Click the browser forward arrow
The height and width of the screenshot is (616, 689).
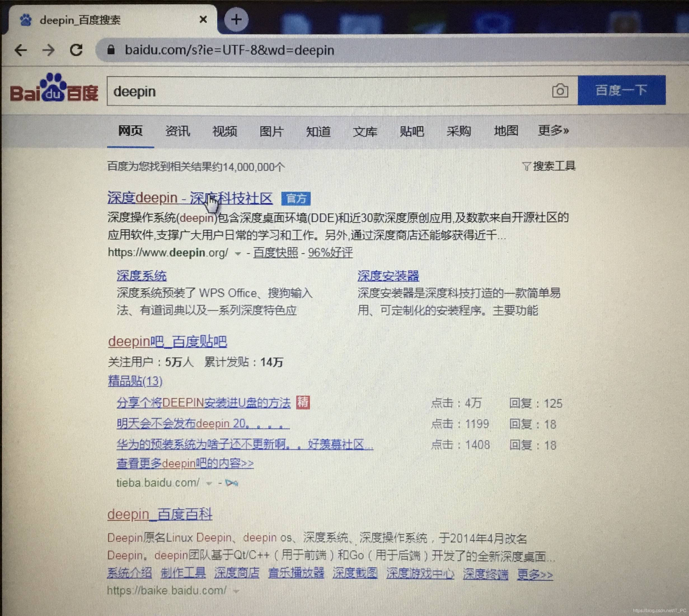pyautogui.click(x=49, y=50)
